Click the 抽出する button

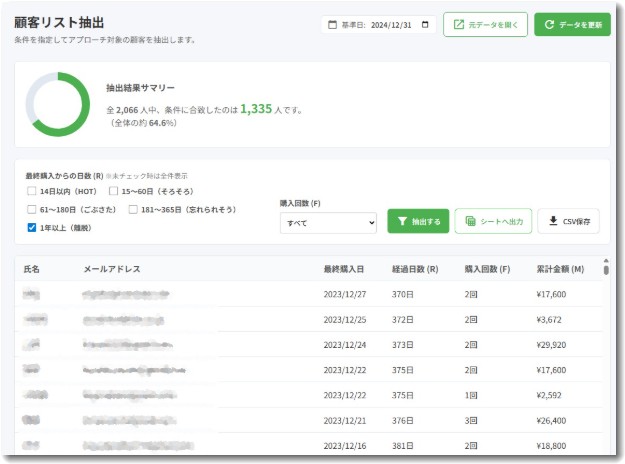pyautogui.click(x=418, y=221)
